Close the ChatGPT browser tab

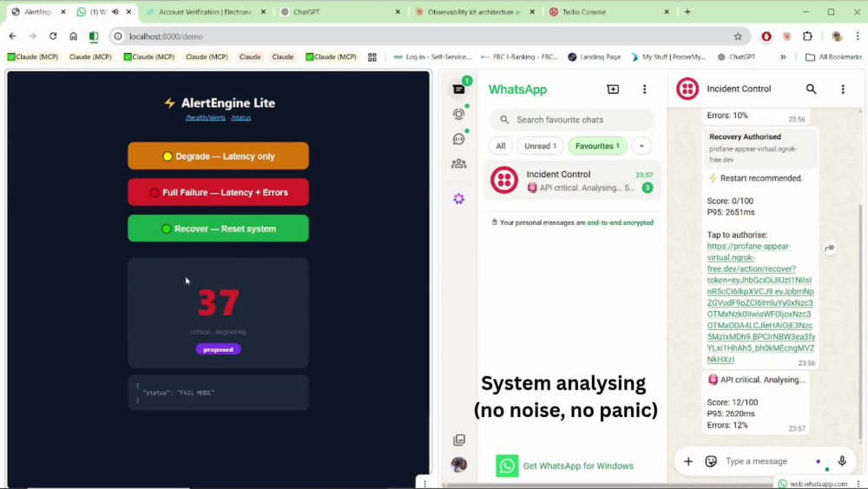398,11
